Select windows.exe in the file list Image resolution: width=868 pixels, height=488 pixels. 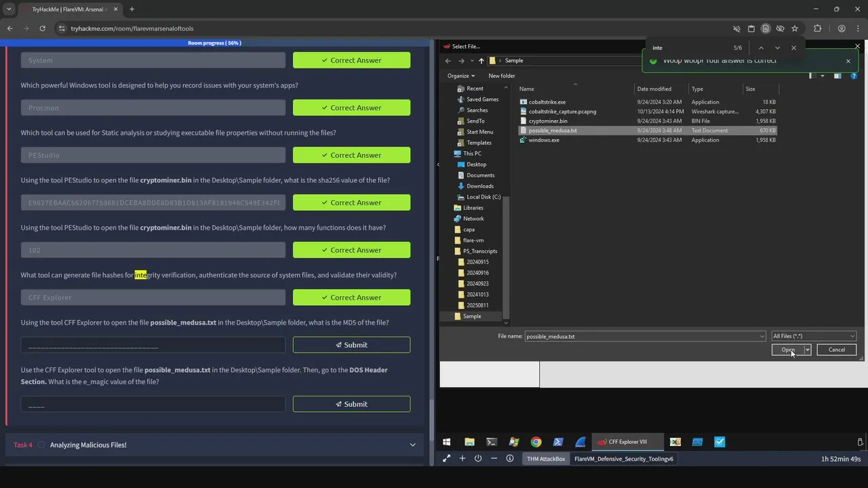point(544,140)
